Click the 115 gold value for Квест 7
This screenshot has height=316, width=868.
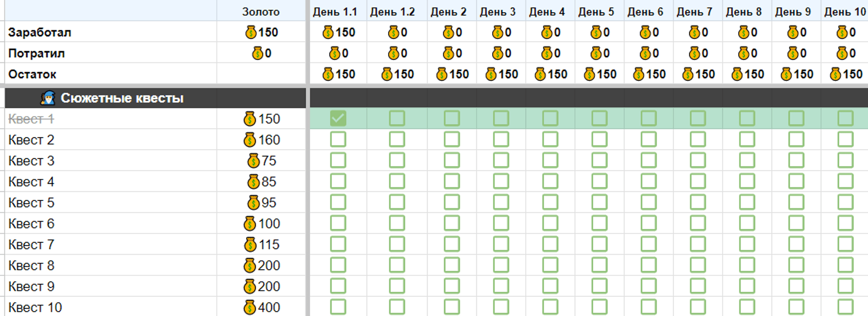tap(269, 244)
